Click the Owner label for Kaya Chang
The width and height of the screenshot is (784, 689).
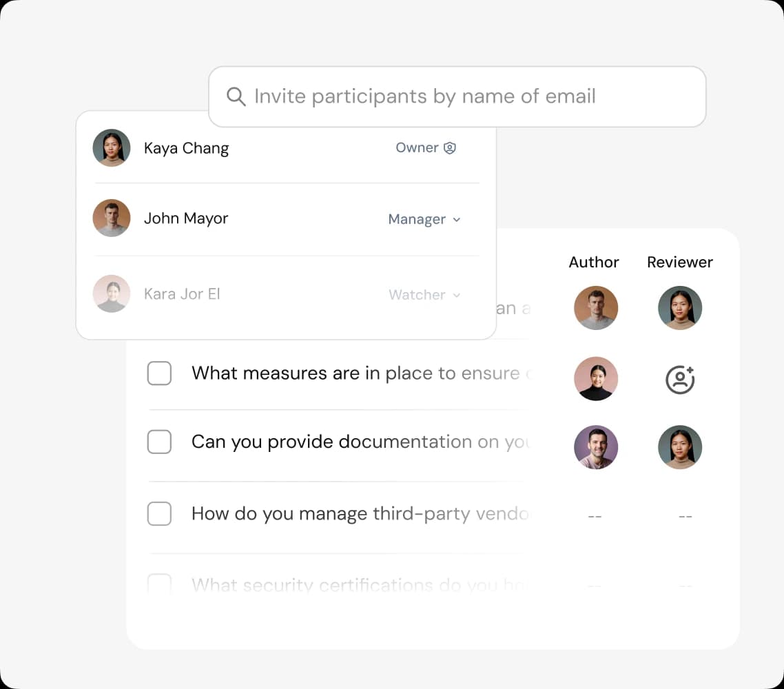(417, 148)
